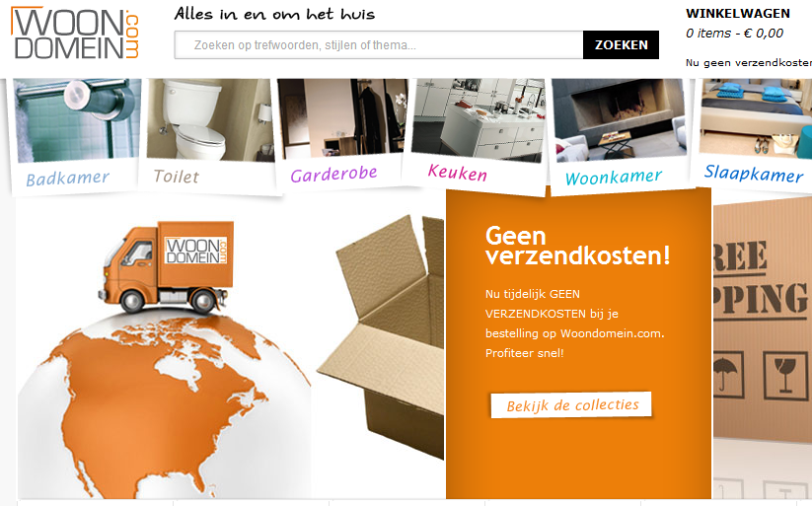The height and width of the screenshot is (506, 812).
Task: Click the Geen verzendkosten! headline
Action: (577, 246)
